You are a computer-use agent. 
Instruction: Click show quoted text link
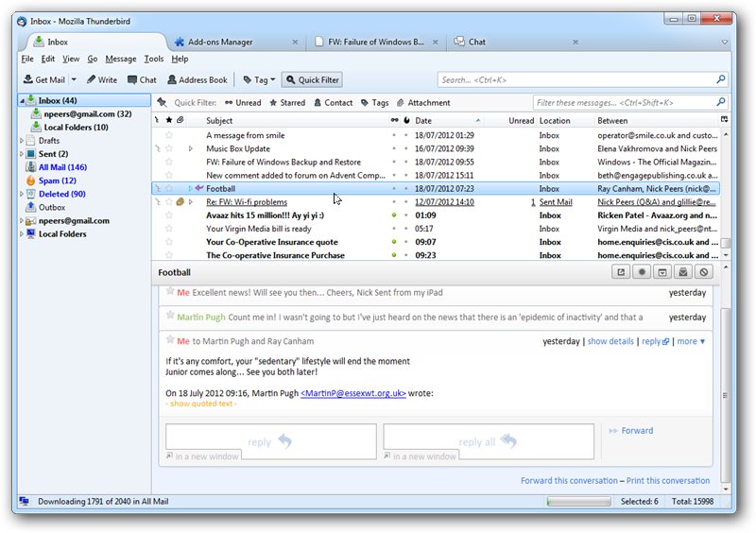tap(201, 404)
